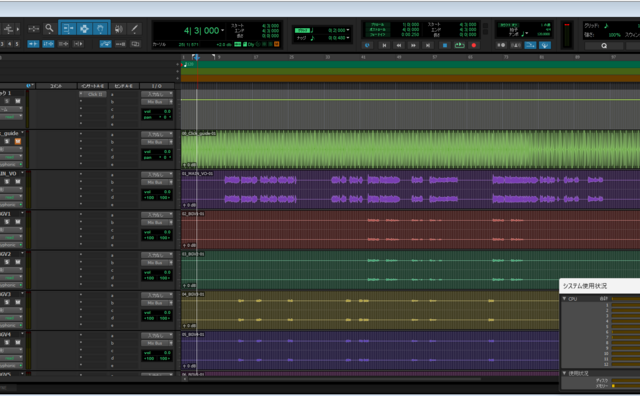This screenshot has height=396, width=640.
Task: Open automation mode 'read' selector on guide track
Action: pos(11,157)
